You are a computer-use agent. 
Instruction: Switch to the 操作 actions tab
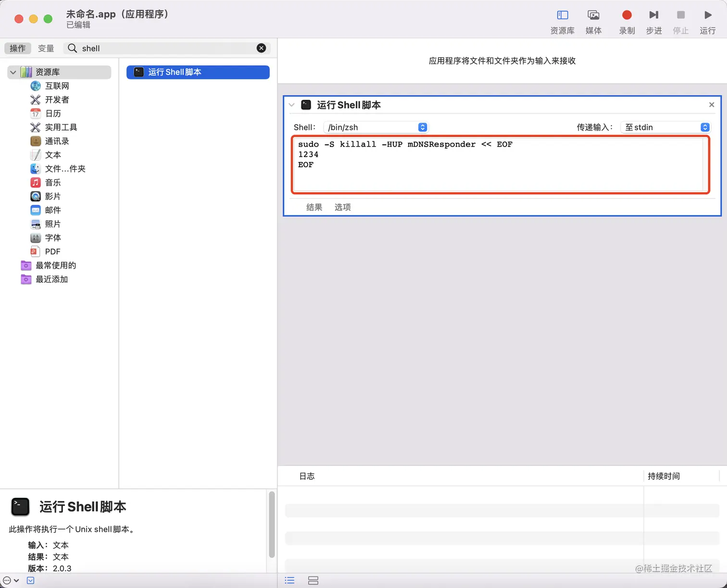pyautogui.click(x=18, y=48)
